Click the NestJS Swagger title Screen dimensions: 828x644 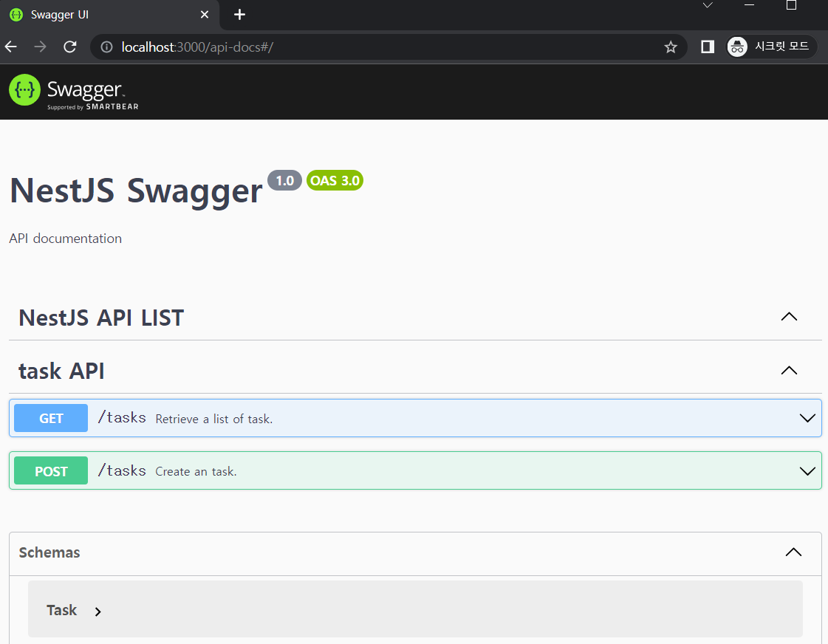tap(136, 191)
